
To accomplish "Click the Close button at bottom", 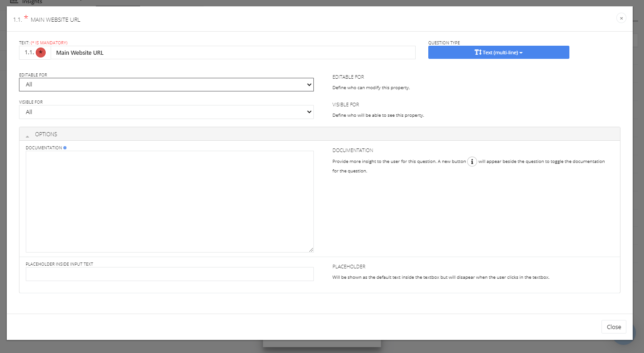I will [614, 327].
